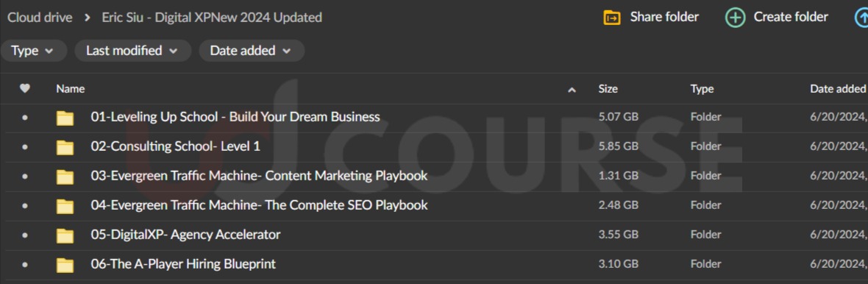Toggle the Name column sort arrow

tap(572, 90)
